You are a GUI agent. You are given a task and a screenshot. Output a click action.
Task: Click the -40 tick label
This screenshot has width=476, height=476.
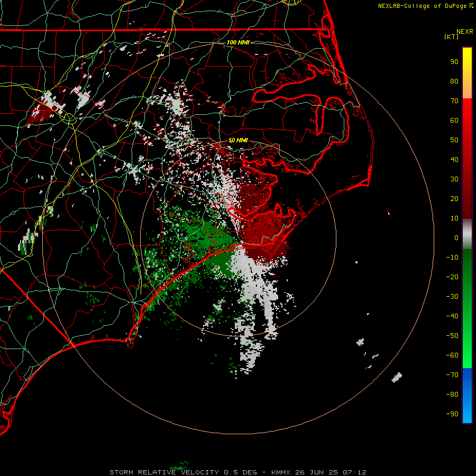click(x=452, y=316)
